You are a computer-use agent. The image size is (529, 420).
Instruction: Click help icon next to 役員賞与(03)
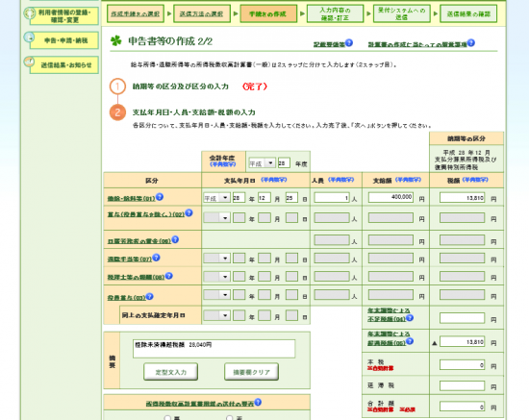point(149,296)
